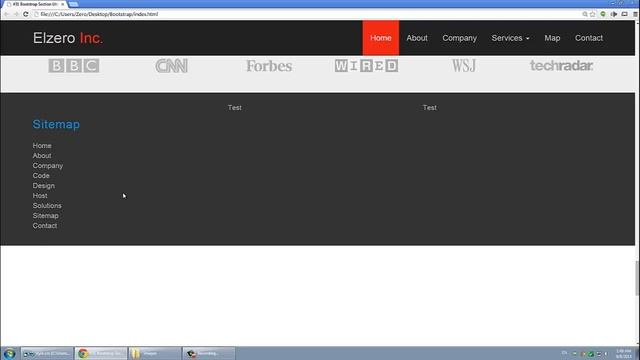Viewport: 640px width, 360px height.
Task: Click the browser forward arrow
Action: (x=16, y=14)
